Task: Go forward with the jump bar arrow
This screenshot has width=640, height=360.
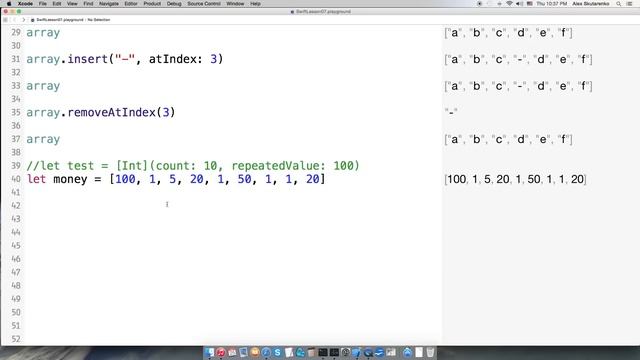Action: pyautogui.click(x=23, y=20)
